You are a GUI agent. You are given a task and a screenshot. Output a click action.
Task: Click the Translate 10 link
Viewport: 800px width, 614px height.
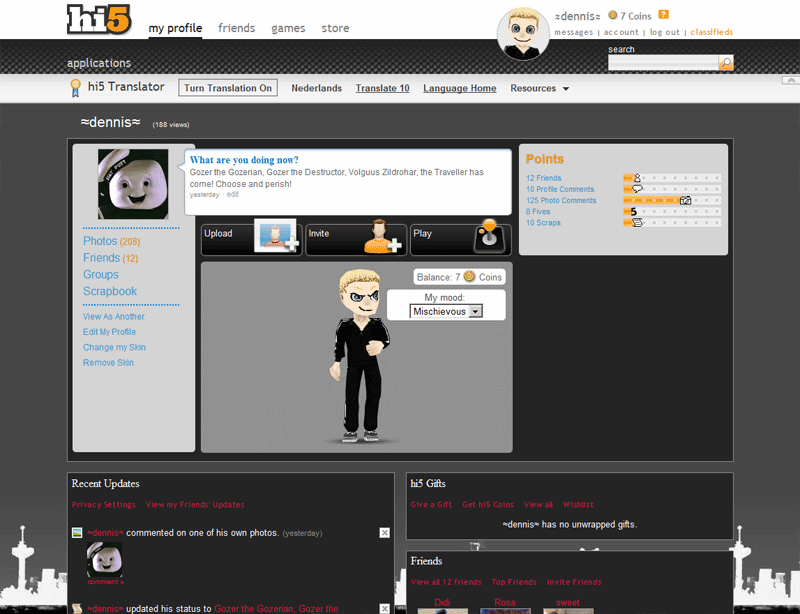pyautogui.click(x=383, y=88)
